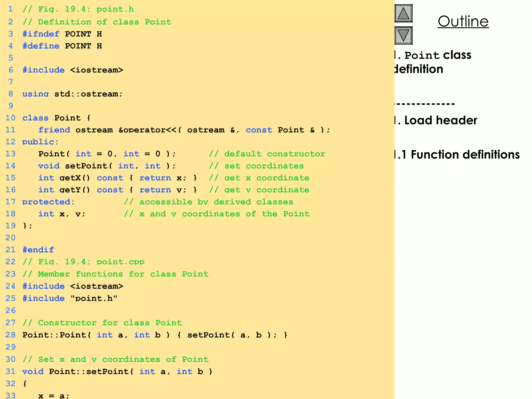Click the up arrow navigation button
Image resolution: width=532 pixels, height=399 pixels.
pyautogui.click(x=403, y=14)
